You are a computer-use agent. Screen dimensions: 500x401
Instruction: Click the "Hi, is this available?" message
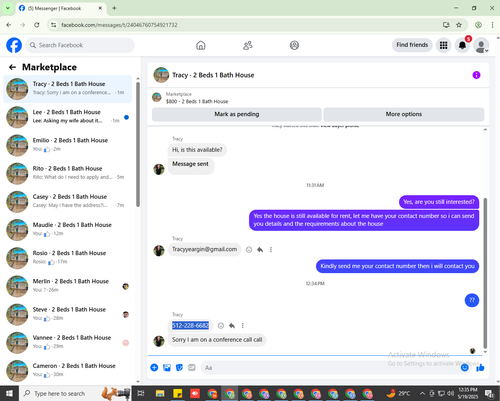197,150
